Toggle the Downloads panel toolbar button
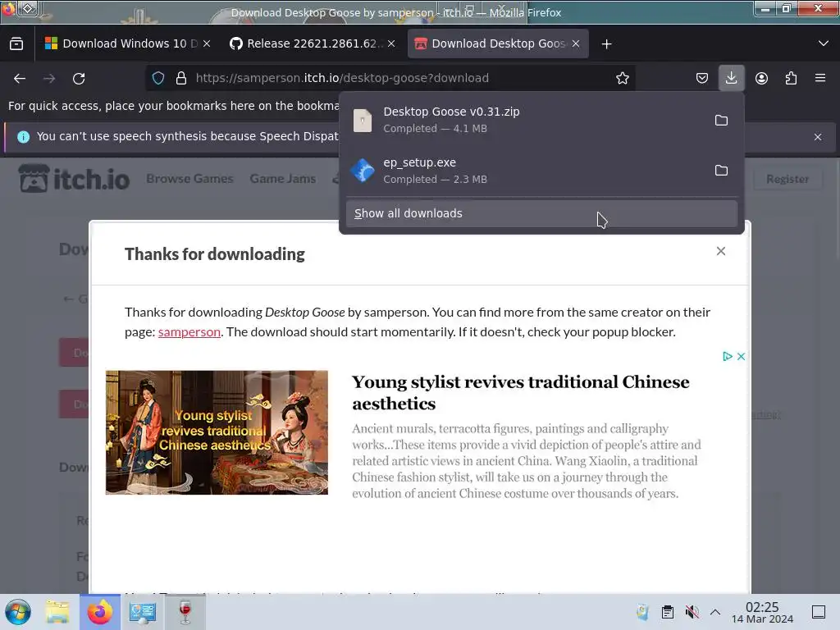This screenshot has height=630, width=840. [731, 78]
